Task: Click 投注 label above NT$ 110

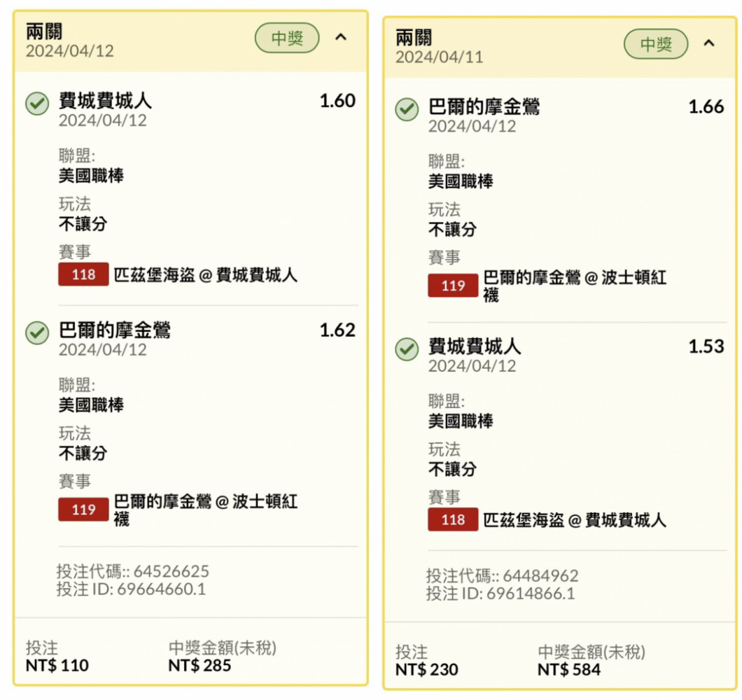Action: pyautogui.click(x=41, y=647)
